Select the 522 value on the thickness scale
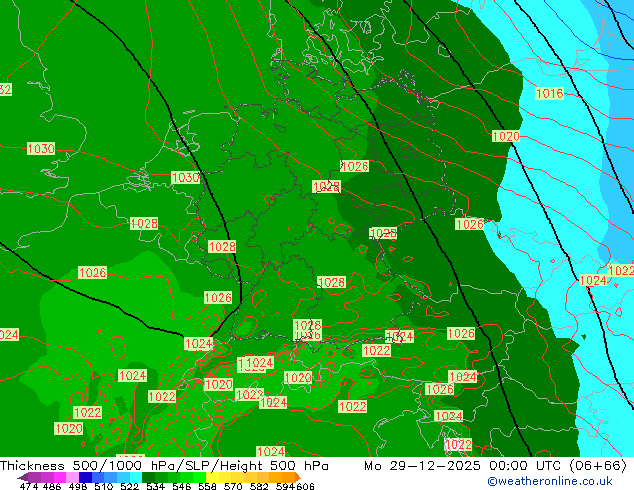The image size is (634, 490). [129, 486]
